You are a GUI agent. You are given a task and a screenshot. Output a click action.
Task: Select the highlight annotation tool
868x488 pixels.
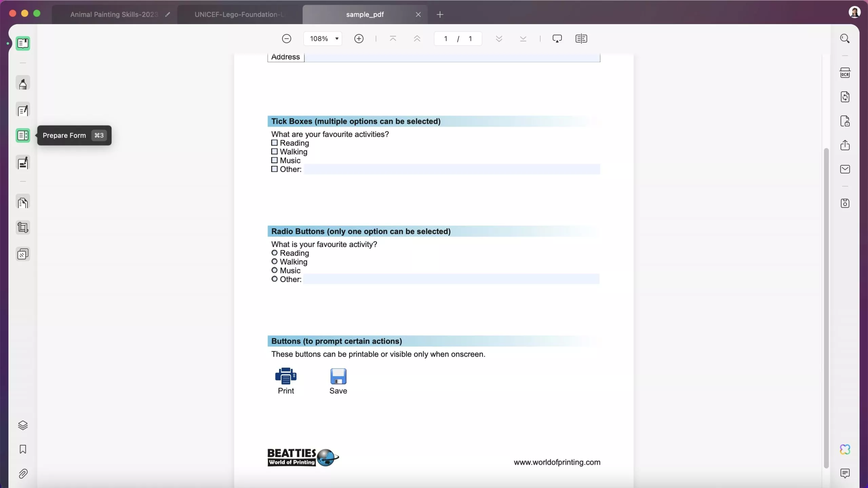coord(23,83)
